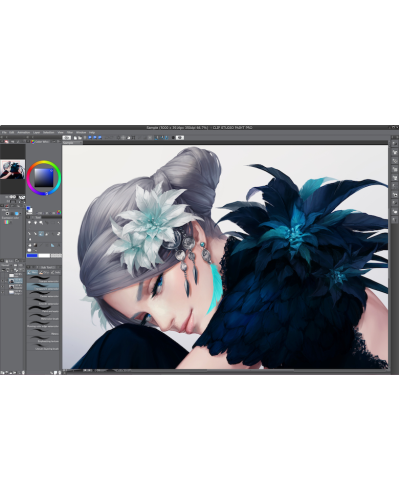The width and height of the screenshot is (400, 500).
Task: Select the Transparent watercolor brush
Action: coord(43,287)
